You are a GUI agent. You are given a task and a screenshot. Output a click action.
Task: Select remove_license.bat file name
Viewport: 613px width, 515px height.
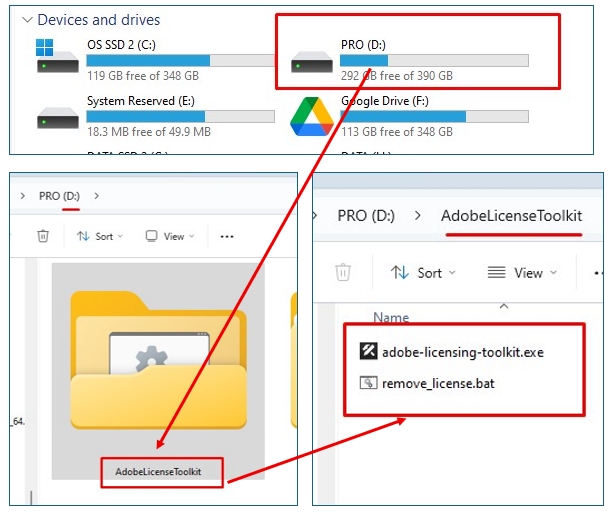click(438, 383)
